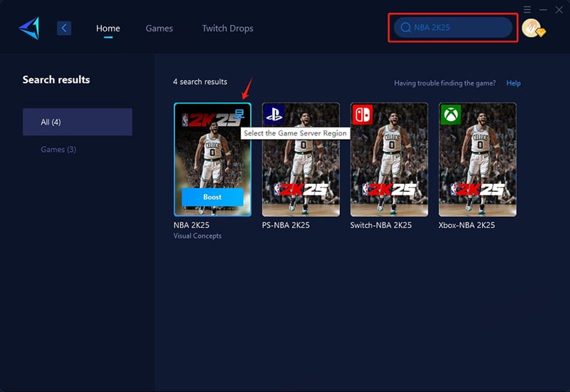Select the Games (3) filter

pos(58,150)
